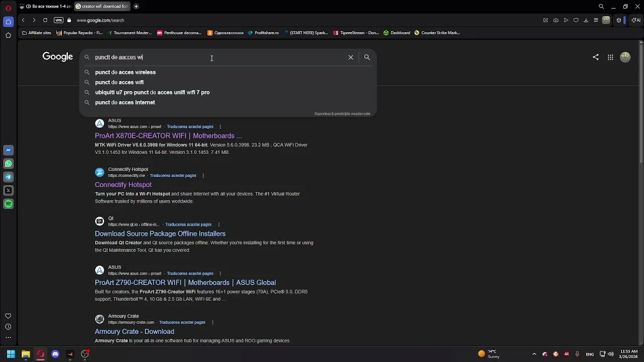The image size is (644, 362).
Task: Open the Popular Repacks bookmark
Action: tap(79, 33)
